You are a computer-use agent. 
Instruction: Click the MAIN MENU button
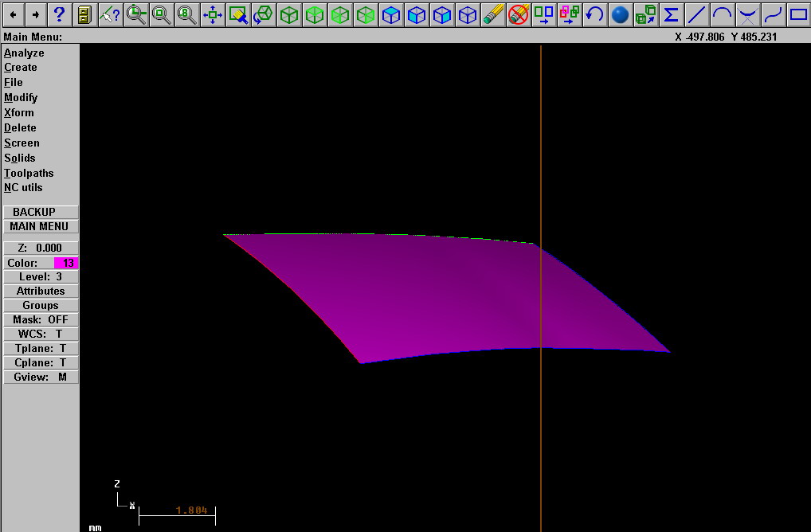click(x=41, y=226)
